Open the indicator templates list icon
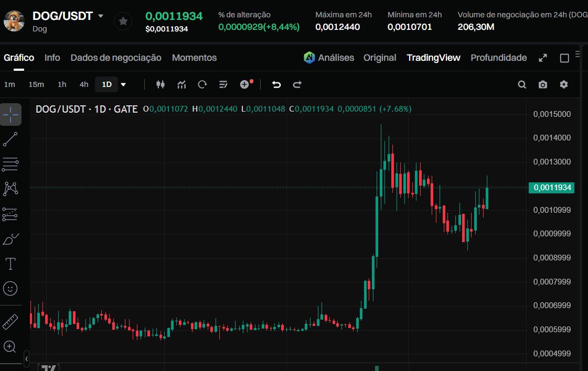The width and height of the screenshot is (588, 371). click(x=223, y=85)
